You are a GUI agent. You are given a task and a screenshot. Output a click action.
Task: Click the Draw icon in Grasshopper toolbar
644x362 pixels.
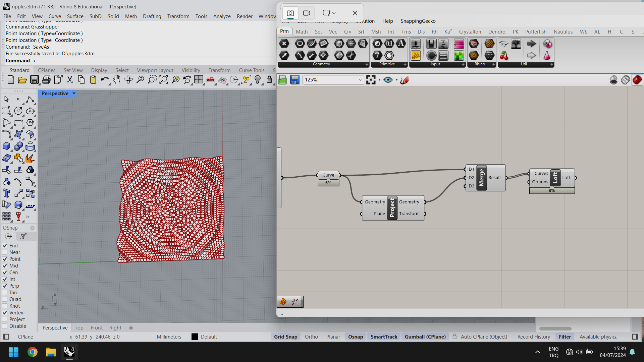[x=404, y=79]
